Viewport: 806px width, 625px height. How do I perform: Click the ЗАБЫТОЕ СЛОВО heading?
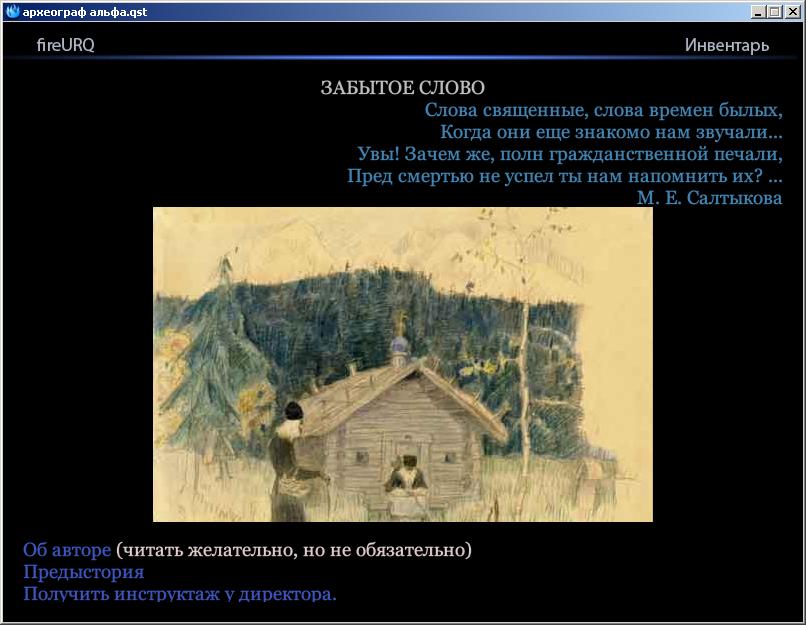(x=402, y=88)
